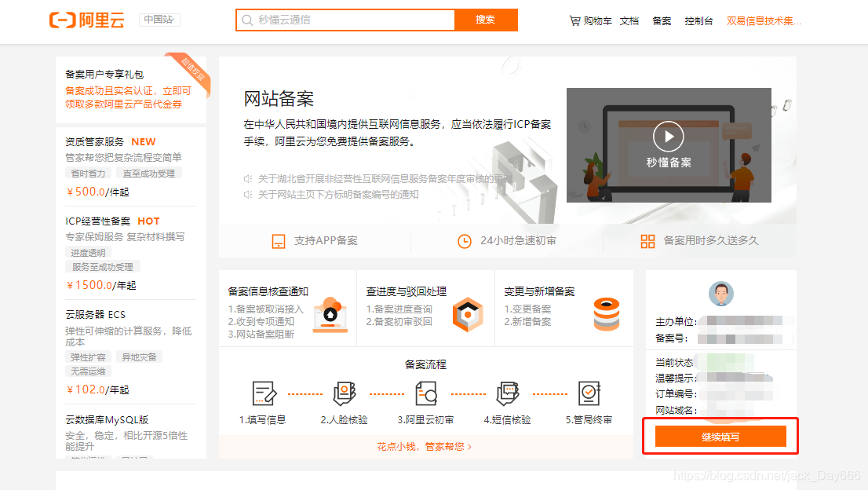Viewport: 868px width, 490px height.
Task: Click the 搜索 button
Action: [486, 20]
